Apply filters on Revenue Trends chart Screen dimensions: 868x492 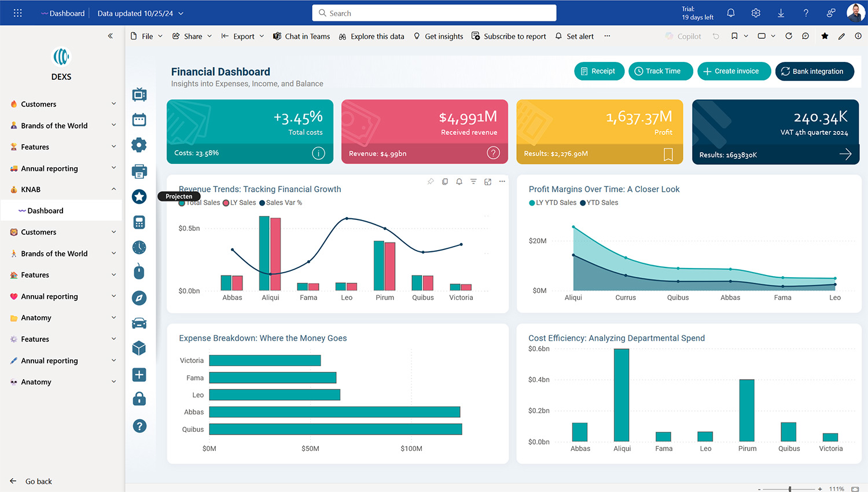point(473,181)
